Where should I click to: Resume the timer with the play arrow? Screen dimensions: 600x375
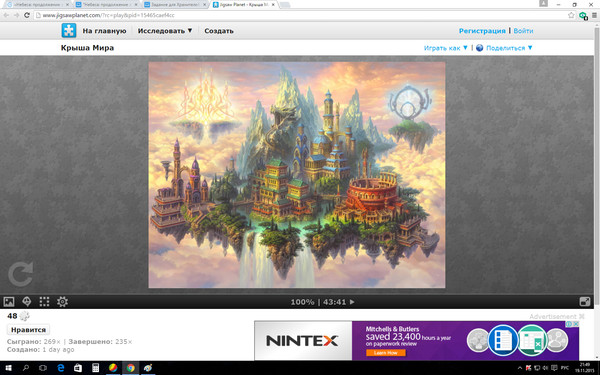click(x=352, y=302)
